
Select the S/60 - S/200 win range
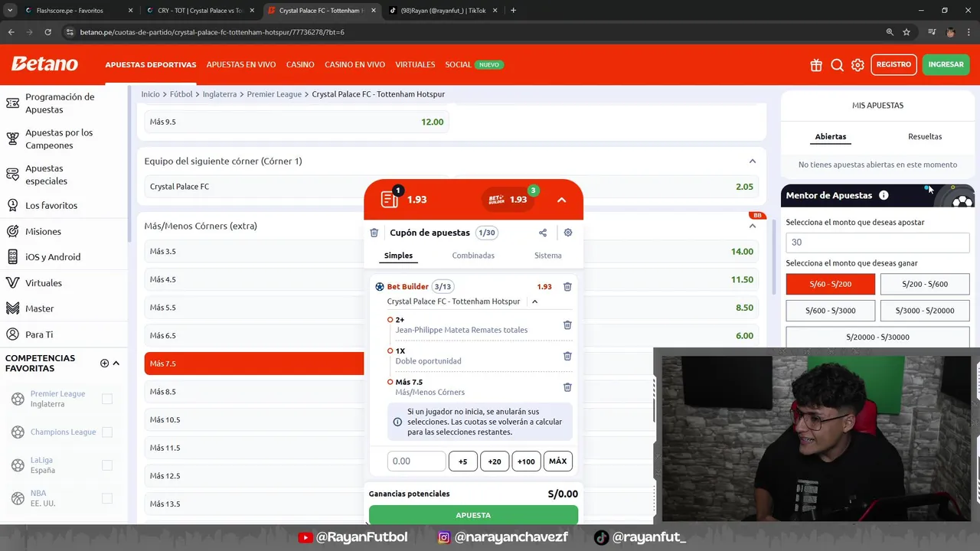coord(830,284)
